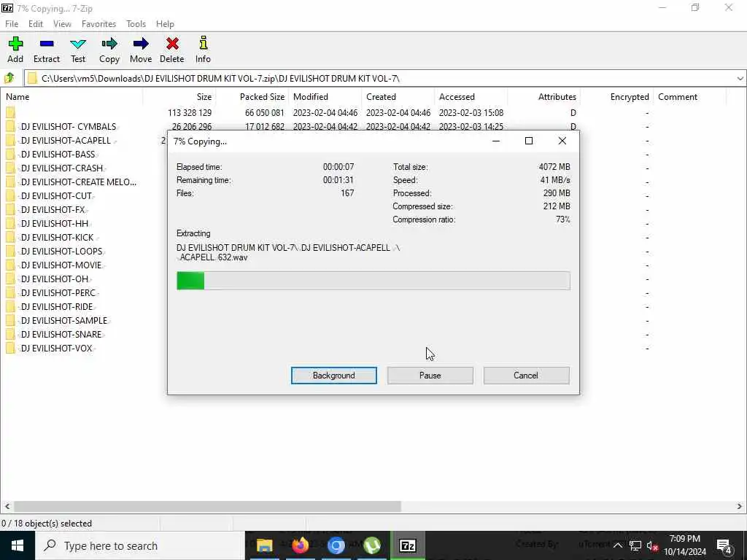The width and height of the screenshot is (747, 560).
Task: Open the Help menu
Action: [x=165, y=24]
